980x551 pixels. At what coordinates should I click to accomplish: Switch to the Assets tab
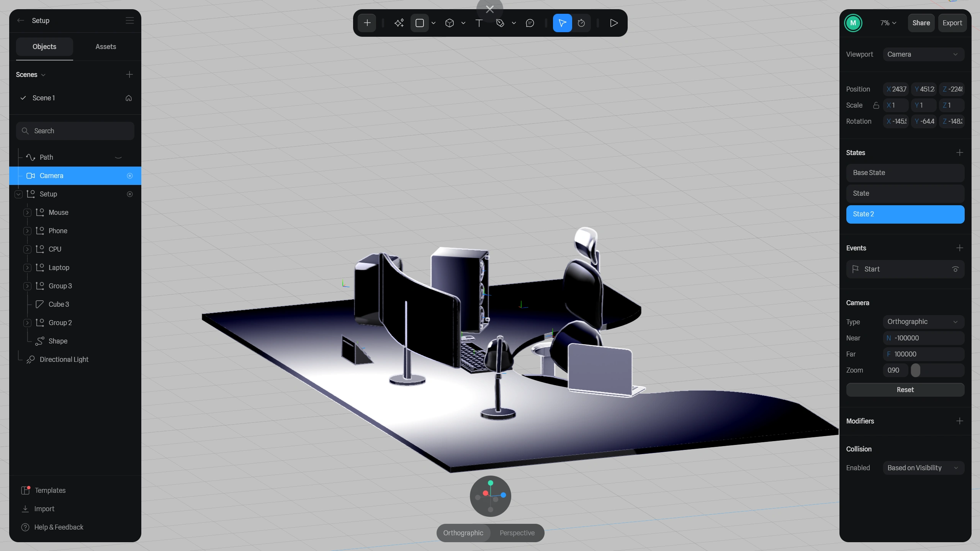[106, 47]
